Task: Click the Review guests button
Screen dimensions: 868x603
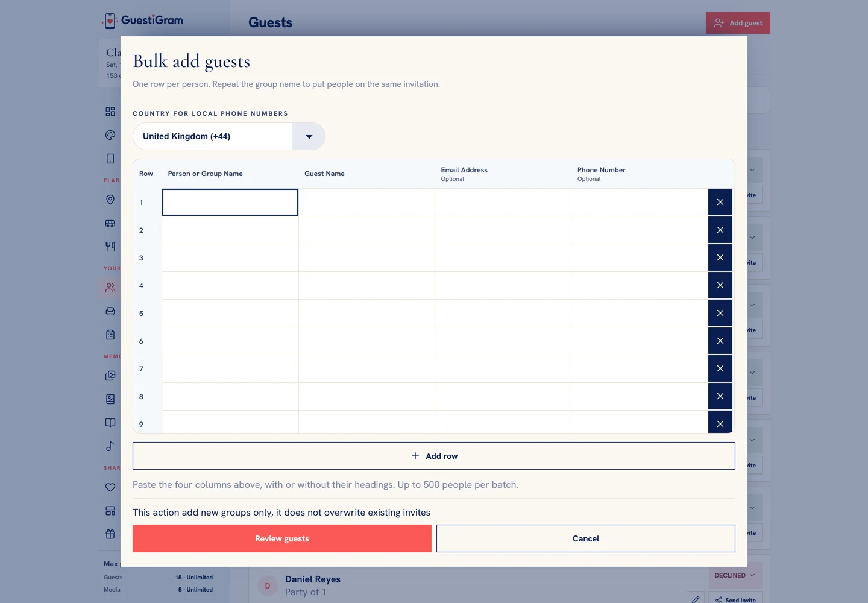Action: click(x=282, y=538)
